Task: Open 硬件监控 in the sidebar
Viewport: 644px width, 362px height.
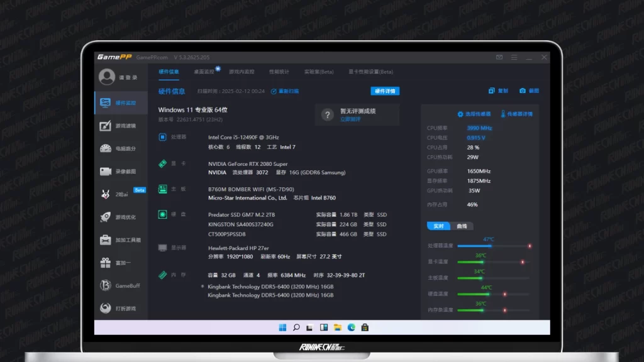Action: point(121,103)
